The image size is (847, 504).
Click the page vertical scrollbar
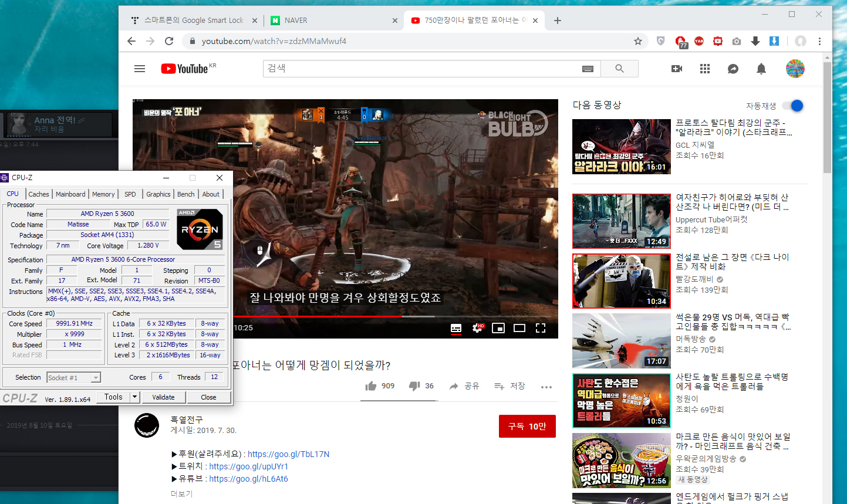(x=828, y=117)
